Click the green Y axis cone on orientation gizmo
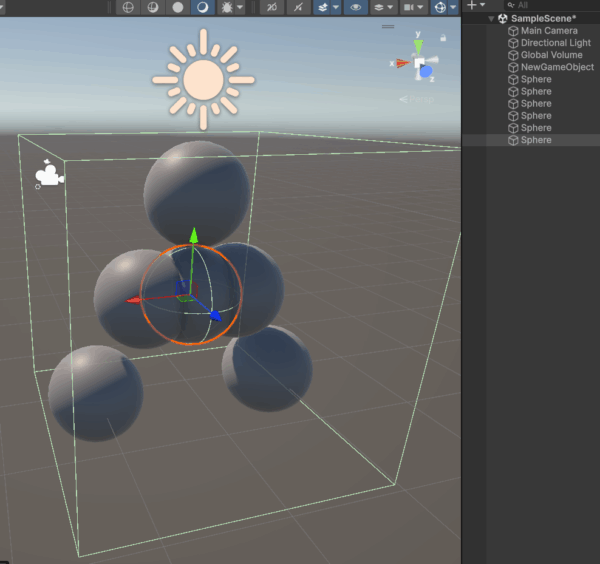This screenshot has height=564, width=600. (418, 44)
